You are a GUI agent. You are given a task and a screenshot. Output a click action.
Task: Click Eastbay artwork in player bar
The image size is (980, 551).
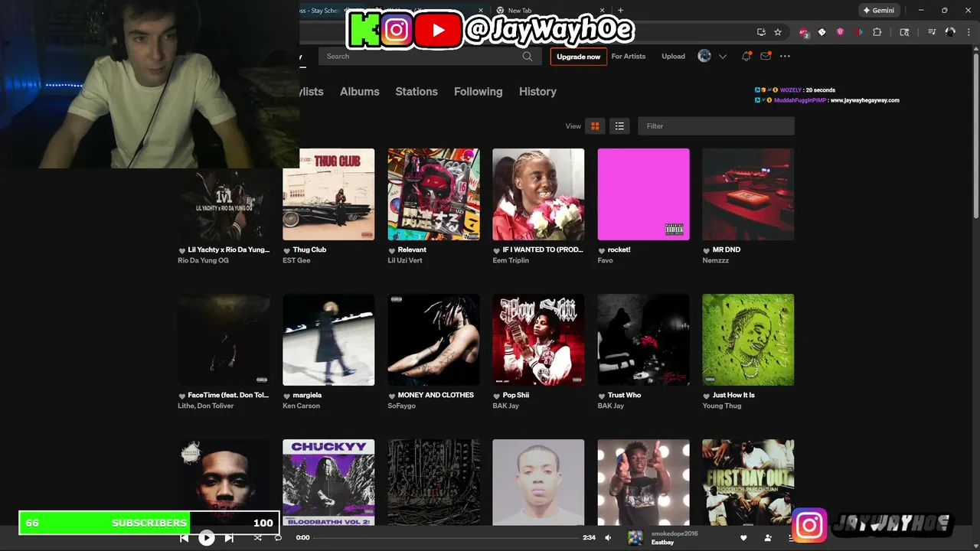click(x=635, y=538)
